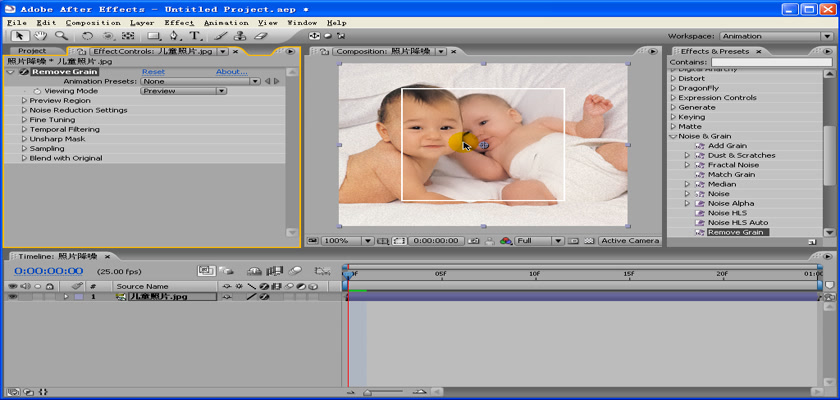Open the Composition menu

click(93, 22)
